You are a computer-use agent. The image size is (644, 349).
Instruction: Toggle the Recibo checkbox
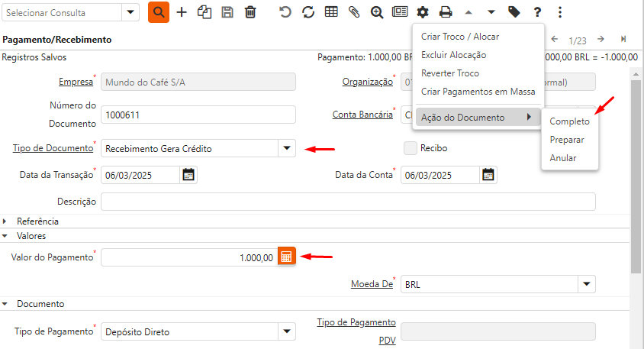tap(411, 148)
